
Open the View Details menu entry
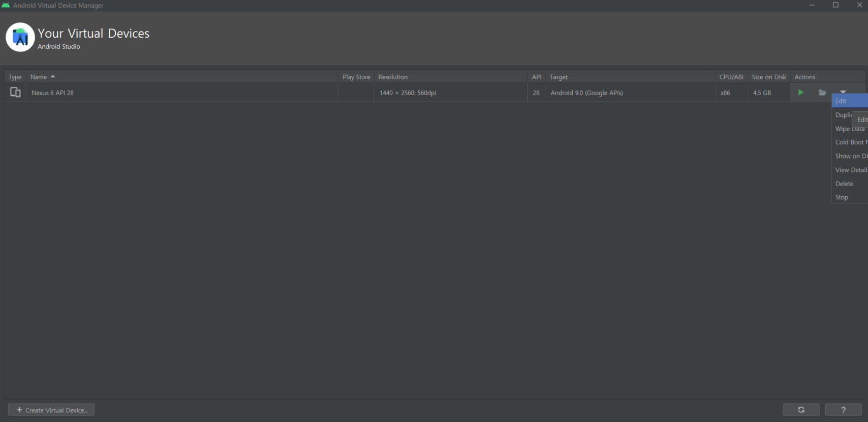click(x=850, y=170)
